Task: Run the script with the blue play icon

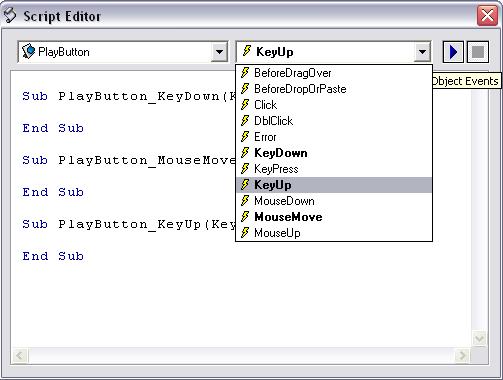Action: point(453,52)
